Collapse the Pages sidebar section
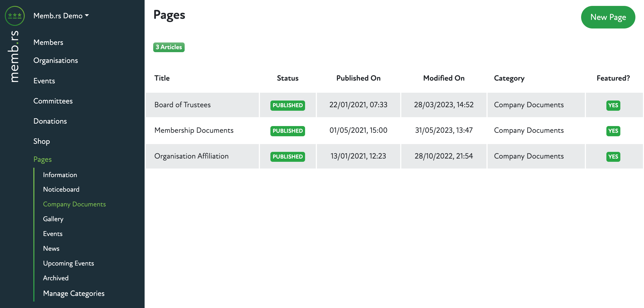644x308 pixels. coord(42,159)
